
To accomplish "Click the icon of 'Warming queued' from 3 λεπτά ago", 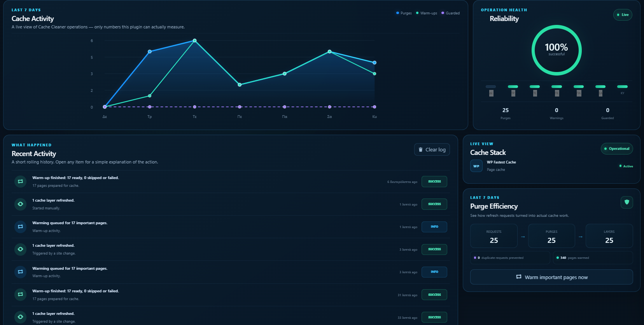I will pos(20,272).
